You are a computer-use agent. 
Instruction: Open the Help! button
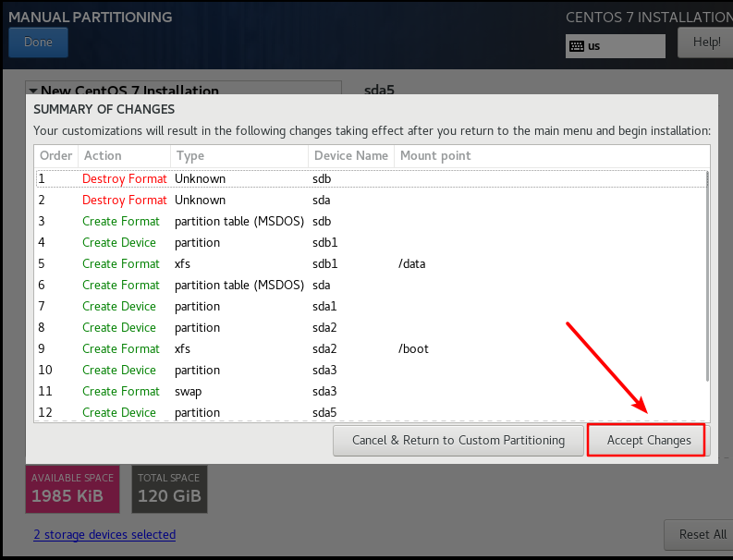click(x=706, y=43)
